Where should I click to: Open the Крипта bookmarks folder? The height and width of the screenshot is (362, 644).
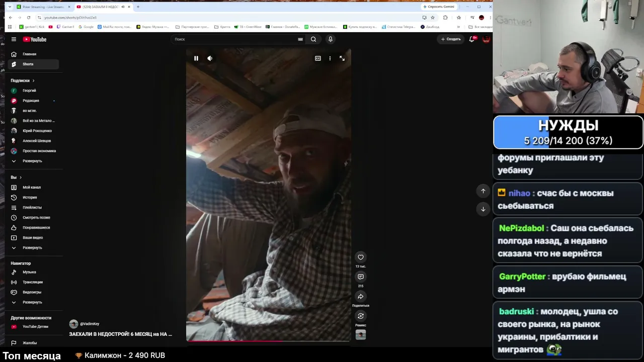[x=222, y=27]
